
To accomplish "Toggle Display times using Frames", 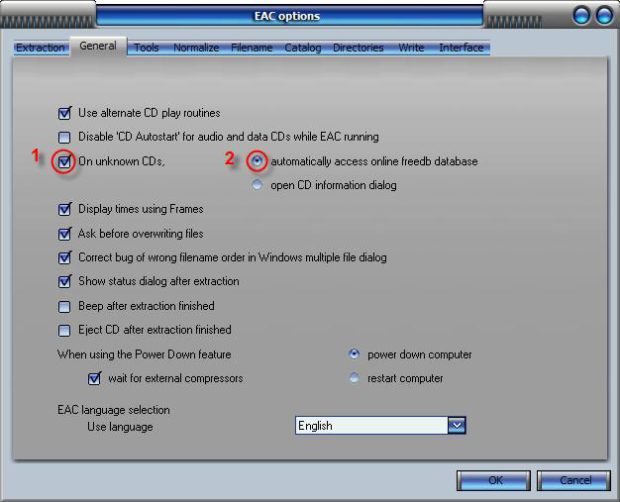I will (x=64, y=209).
